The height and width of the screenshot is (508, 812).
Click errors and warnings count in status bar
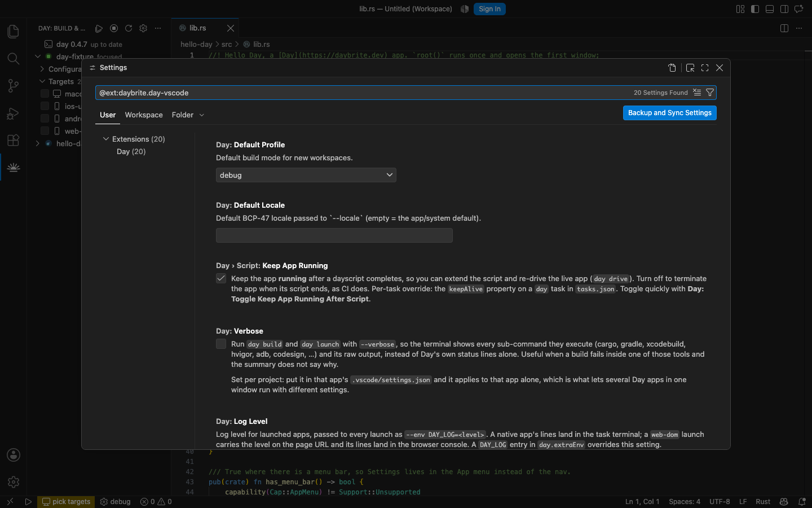coord(156,502)
